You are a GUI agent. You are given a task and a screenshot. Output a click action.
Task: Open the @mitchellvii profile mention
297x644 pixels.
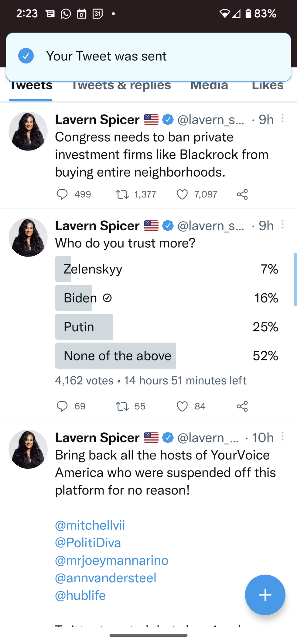pos(90,525)
